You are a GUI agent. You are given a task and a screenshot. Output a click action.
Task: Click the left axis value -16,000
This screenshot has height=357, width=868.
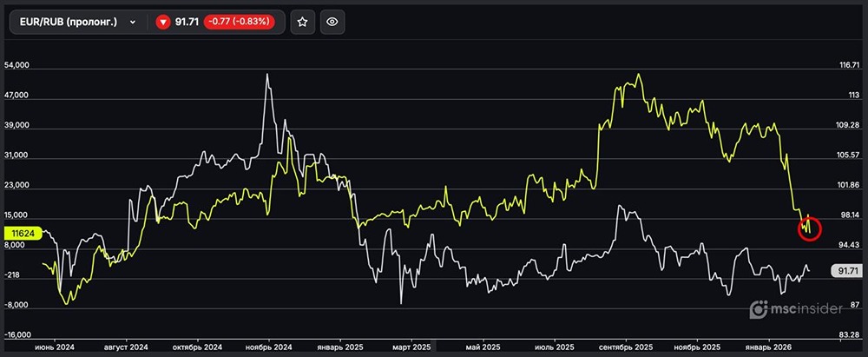[x=17, y=335]
